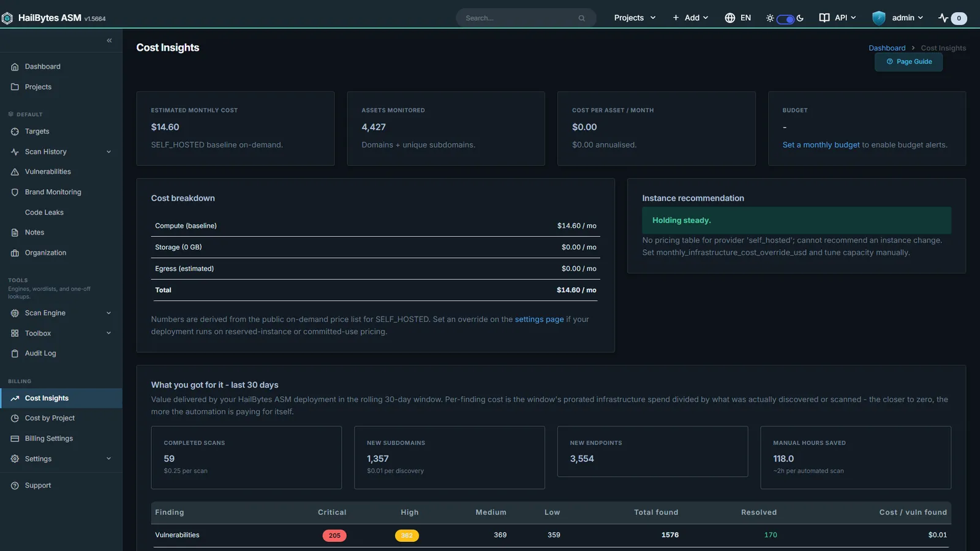Open Organization in sidebar
The image size is (980, 551).
61,253
